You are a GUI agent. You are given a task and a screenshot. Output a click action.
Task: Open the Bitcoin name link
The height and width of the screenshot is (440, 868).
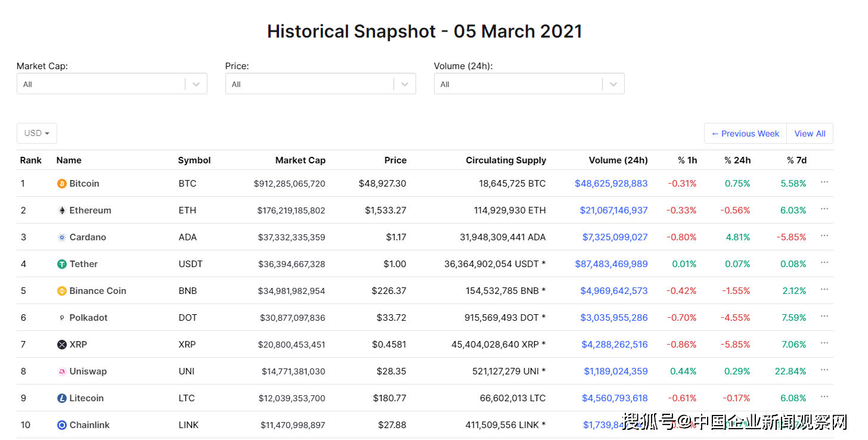tap(84, 184)
